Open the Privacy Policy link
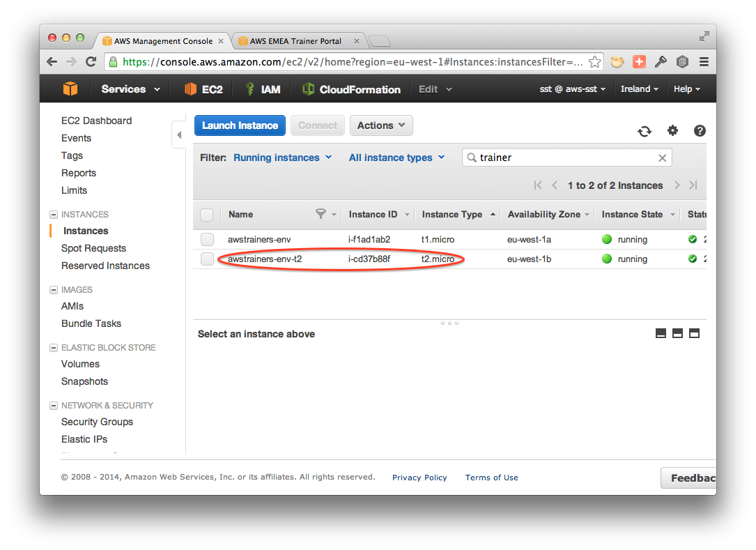The height and width of the screenshot is (550, 756). click(419, 478)
